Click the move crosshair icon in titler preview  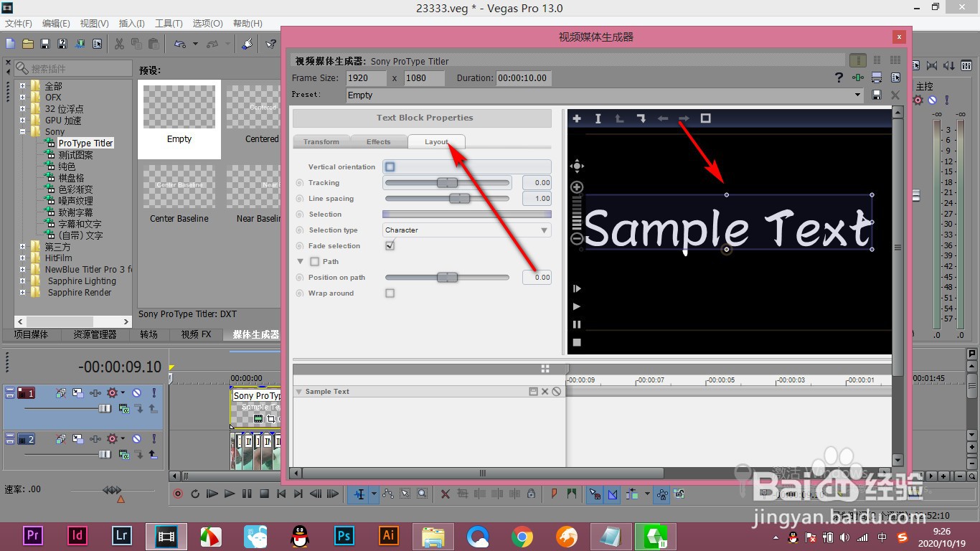(x=577, y=166)
